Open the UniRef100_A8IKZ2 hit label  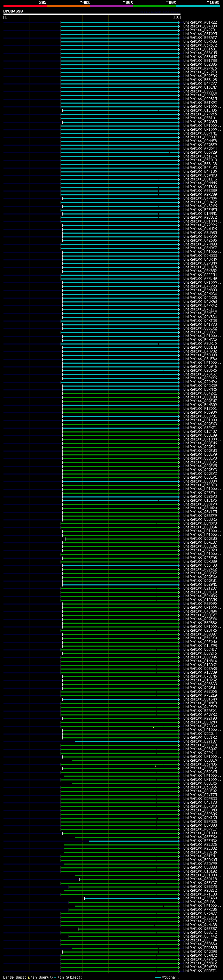click(200, 23)
